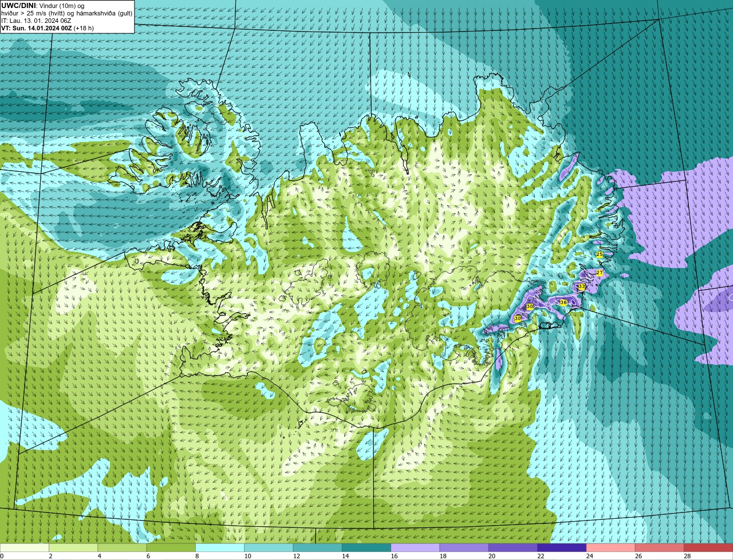Screen dimensions: 733x560
Task: Click the 'IT: Lau. 13. 01. 2024 06Z' line
Action: click(x=36, y=20)
